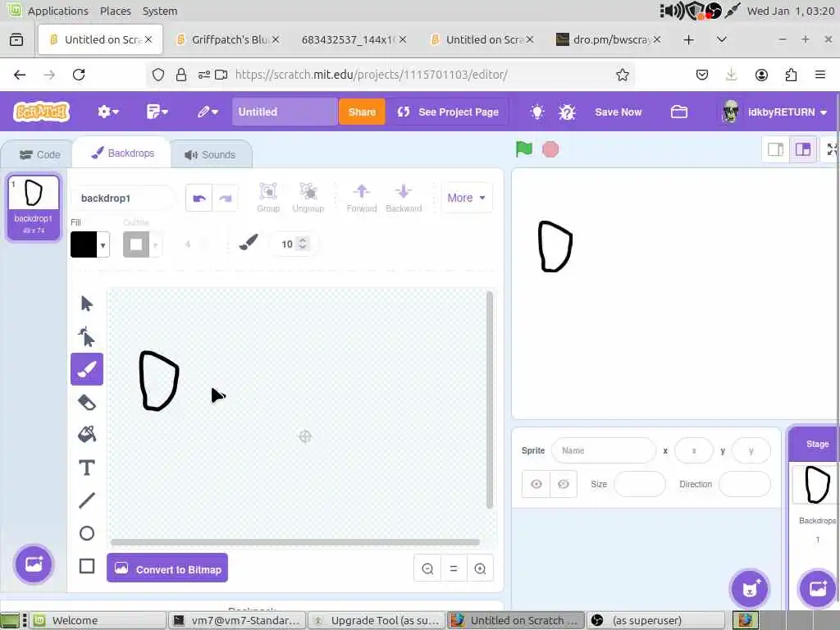
Task: Open the Edit pencil menu dropdown
Action: tap(208, 112)
